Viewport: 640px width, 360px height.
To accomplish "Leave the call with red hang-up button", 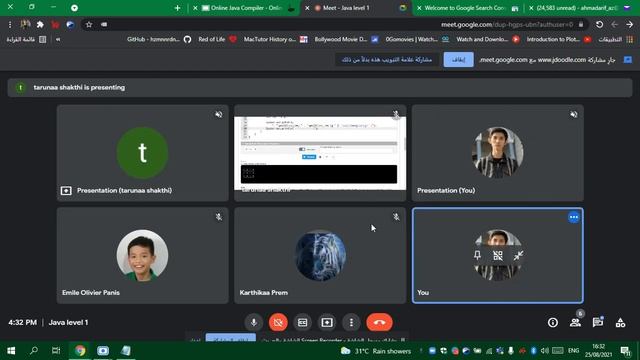I will (379, 322).
